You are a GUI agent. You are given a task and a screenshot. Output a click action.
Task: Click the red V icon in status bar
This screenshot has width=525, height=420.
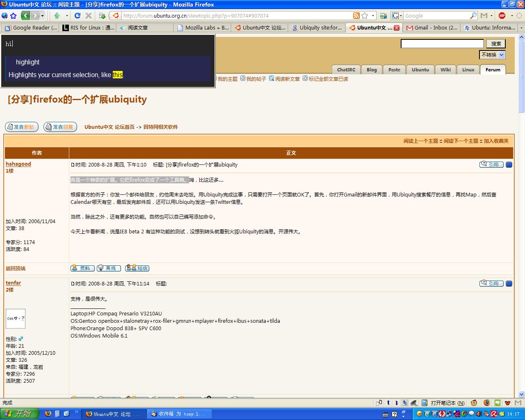tap(508, 403)
